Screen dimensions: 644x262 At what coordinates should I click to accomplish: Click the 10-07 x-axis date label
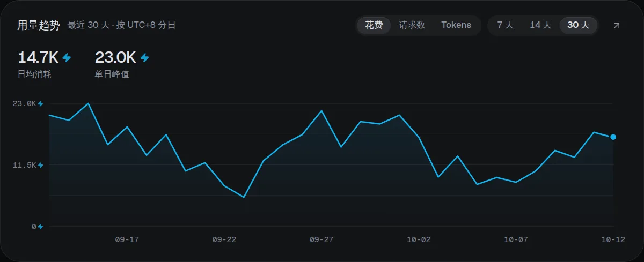(x=516, y=239)
